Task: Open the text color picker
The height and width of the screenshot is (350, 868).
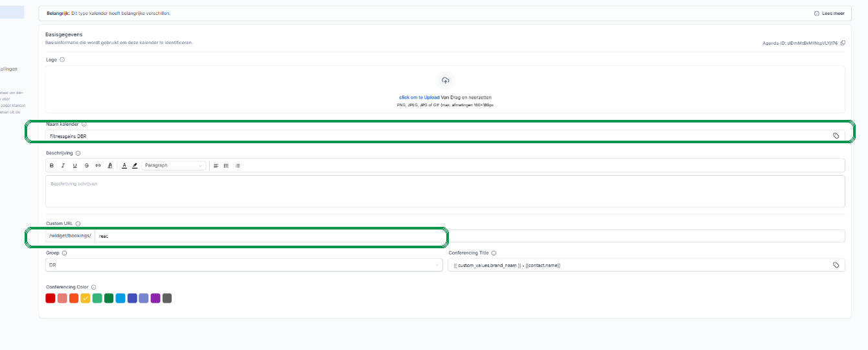Action: pyautogui.click(x=124, y=165)
